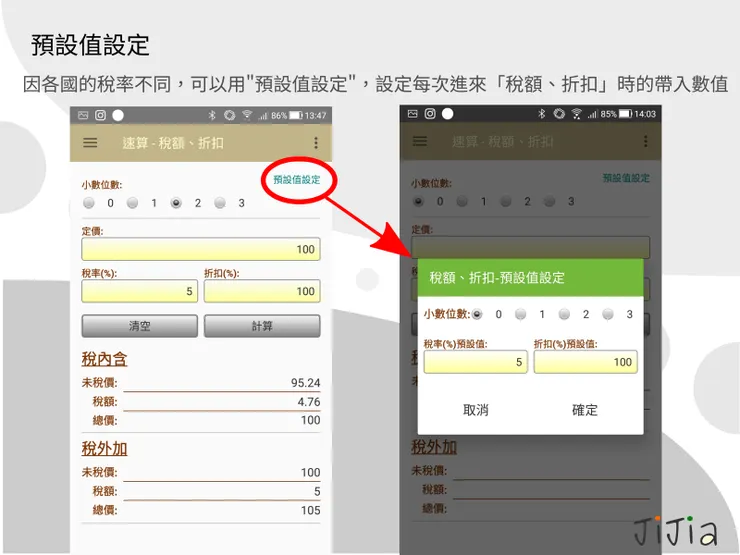Click 取消 in the preset dialog
Image resolution: width=740 pixels, height=555 pixels.
(476, 410)
